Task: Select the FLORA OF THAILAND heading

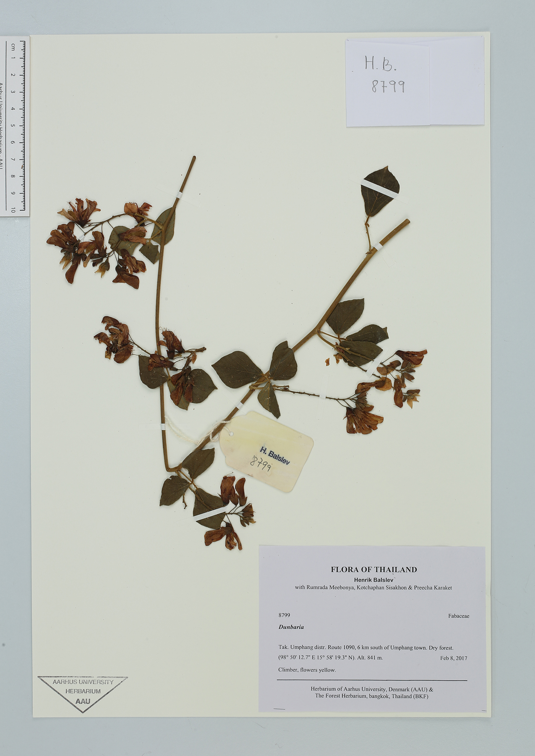Action: coord(373,569)
